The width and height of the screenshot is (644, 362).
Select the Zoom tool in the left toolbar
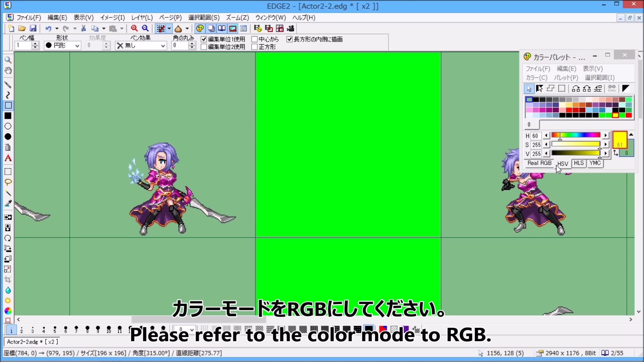8,60
